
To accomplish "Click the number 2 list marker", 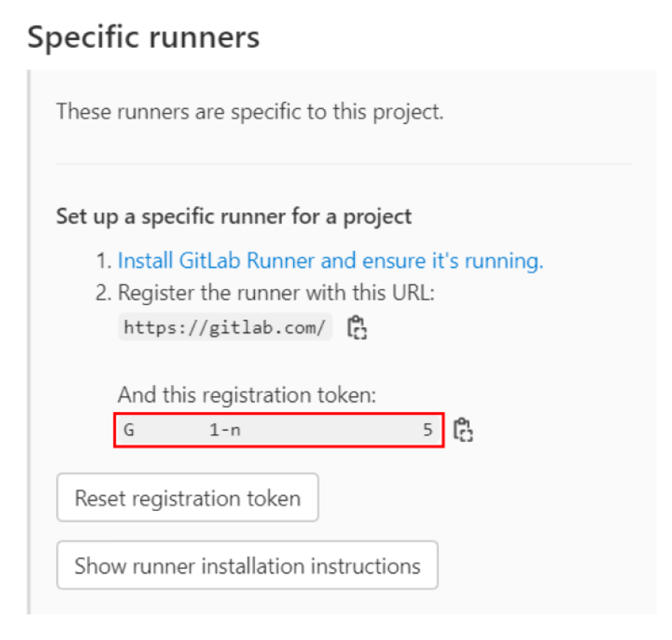I will [105, 294].
